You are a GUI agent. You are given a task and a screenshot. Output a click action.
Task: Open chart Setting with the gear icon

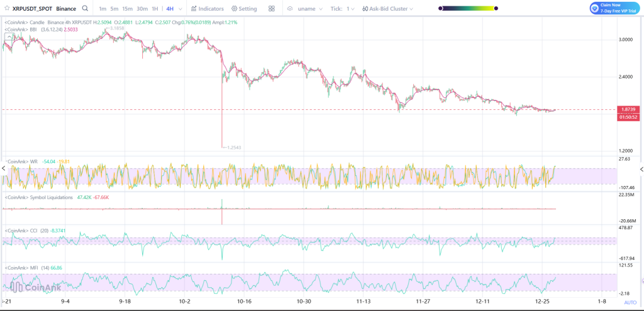point(235,9)
